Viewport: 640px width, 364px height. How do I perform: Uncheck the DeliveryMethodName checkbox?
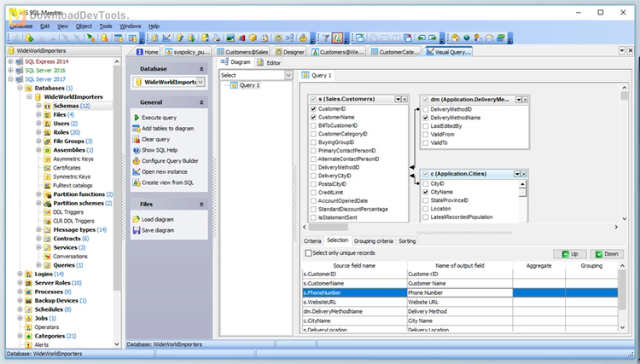(426, 118)
